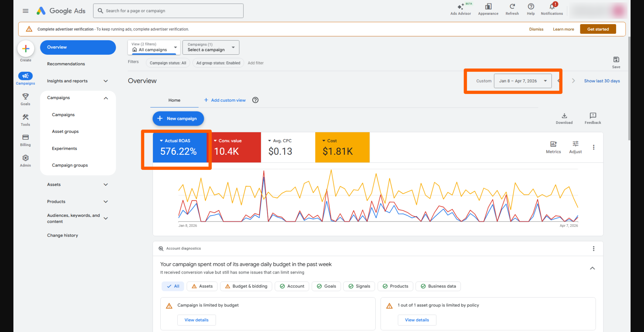Click Account diagnostics magnifier icon
Viewport: 644px width, 332px height.
161,249
